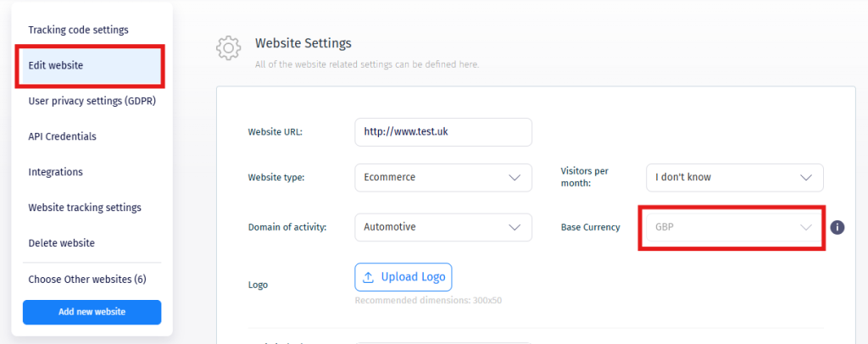Screen dimensions: 868x344
Task: Click the Recommended dimensions hint text
Action: [429, 300]
